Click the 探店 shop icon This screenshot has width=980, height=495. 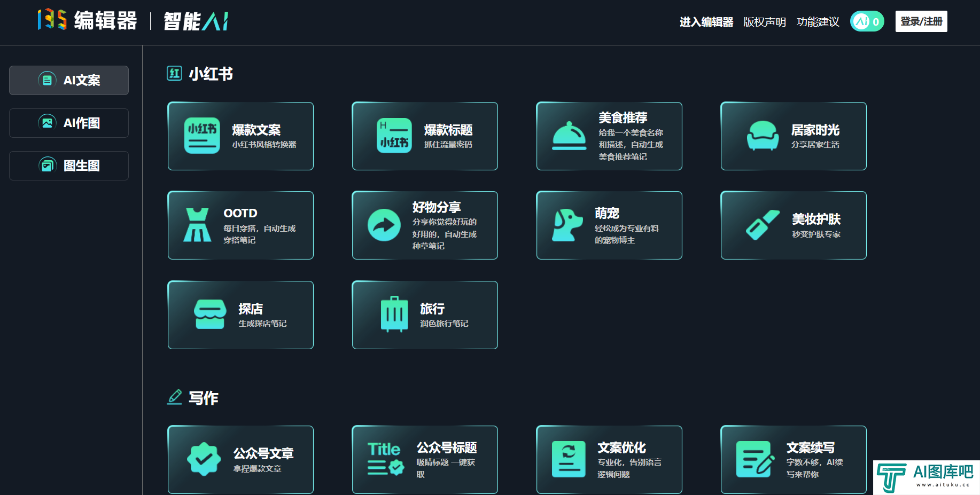[210, 315]
